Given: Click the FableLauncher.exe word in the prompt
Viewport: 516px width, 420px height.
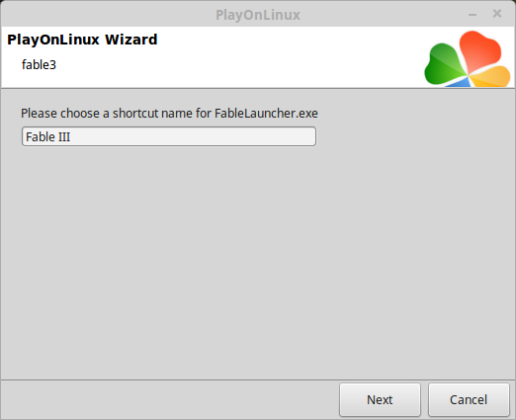Looking at the screenshot, I should click(266, 114).
